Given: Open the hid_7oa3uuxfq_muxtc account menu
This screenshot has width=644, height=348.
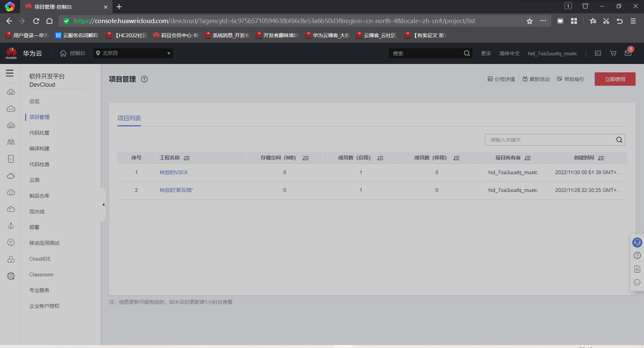Looking at the screenshot, I should click(x=552, y=53).
